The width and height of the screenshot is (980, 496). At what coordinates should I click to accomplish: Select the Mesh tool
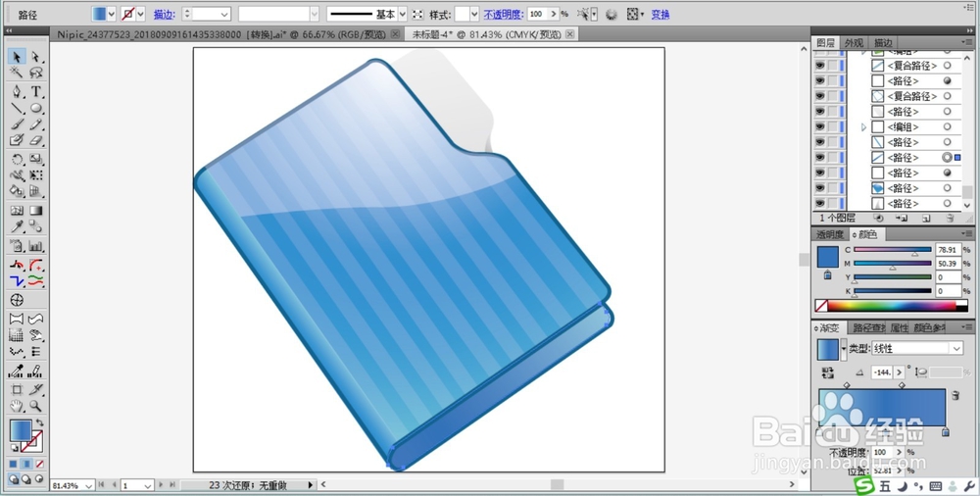pos(17,211)
